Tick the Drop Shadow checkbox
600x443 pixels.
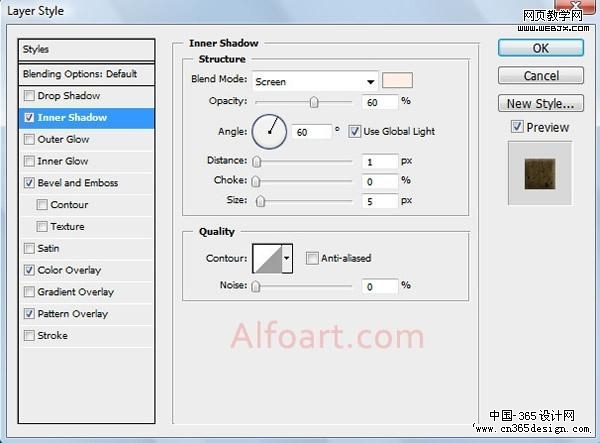(29, 95)
